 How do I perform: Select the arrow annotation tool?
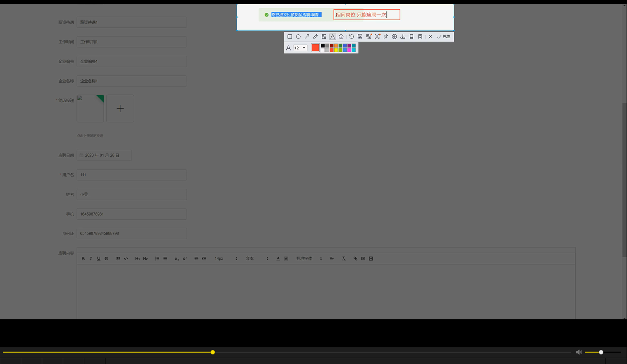tap(307, 37)
